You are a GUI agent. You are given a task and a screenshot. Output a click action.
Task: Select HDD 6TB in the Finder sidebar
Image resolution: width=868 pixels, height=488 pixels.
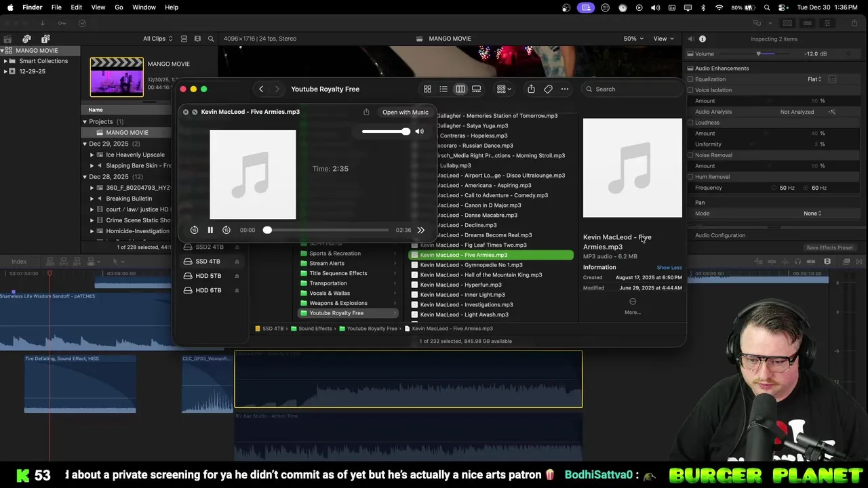(208, 290)
